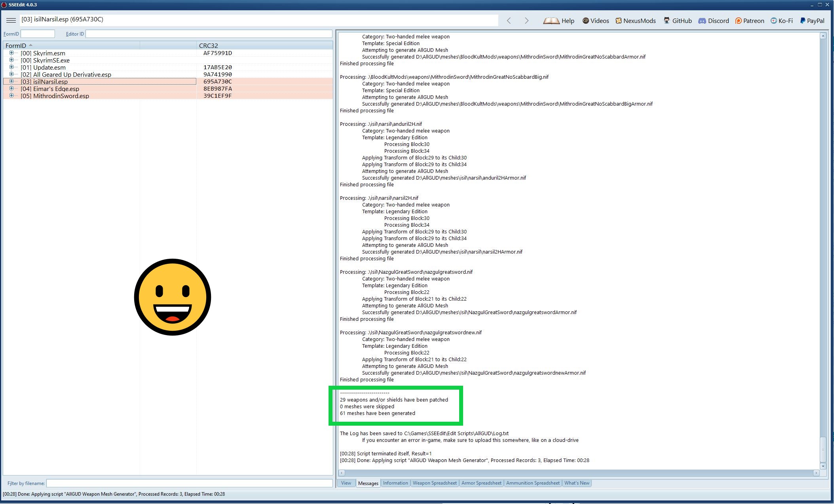This screenshot has width=834, height=504.
Task: Open the NexusMods page icon
Action: pyautogui.click(x=619, y=21)
